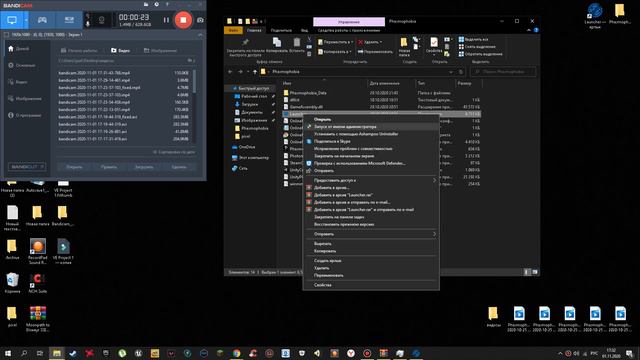Choose Properties at the context menu bottom
The width and height of the screenshot is (640, 360).
pyautogui.click(x=371, y=285)
